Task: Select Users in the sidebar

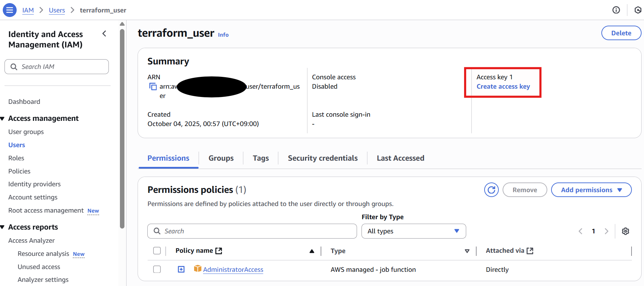Action: (x=17, y=145)
